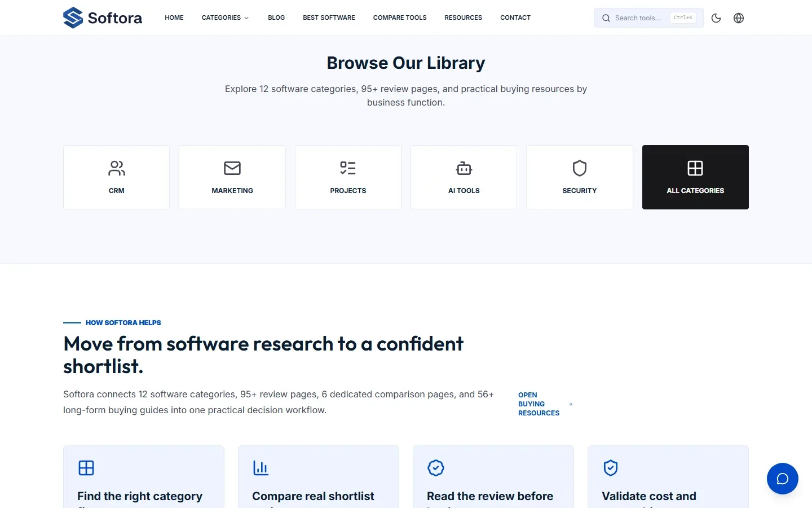Click arrow next to Open Buying Resources
812x508 pixels.
[x=571, y=404]
